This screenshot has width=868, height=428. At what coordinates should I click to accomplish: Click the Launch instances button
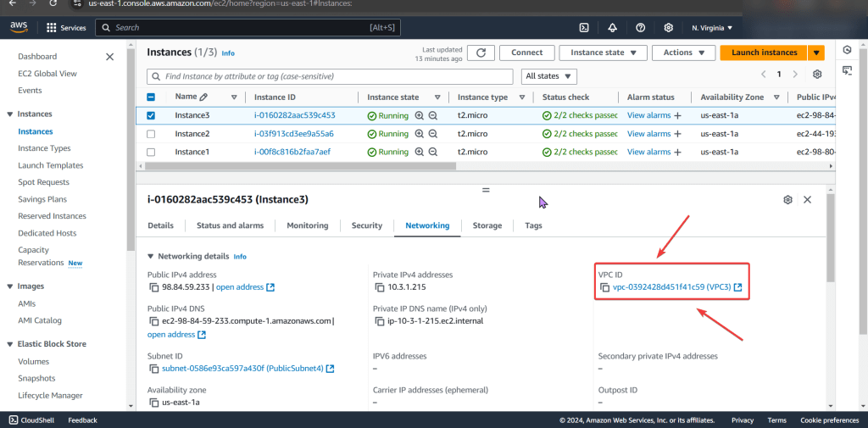(763, 53)
